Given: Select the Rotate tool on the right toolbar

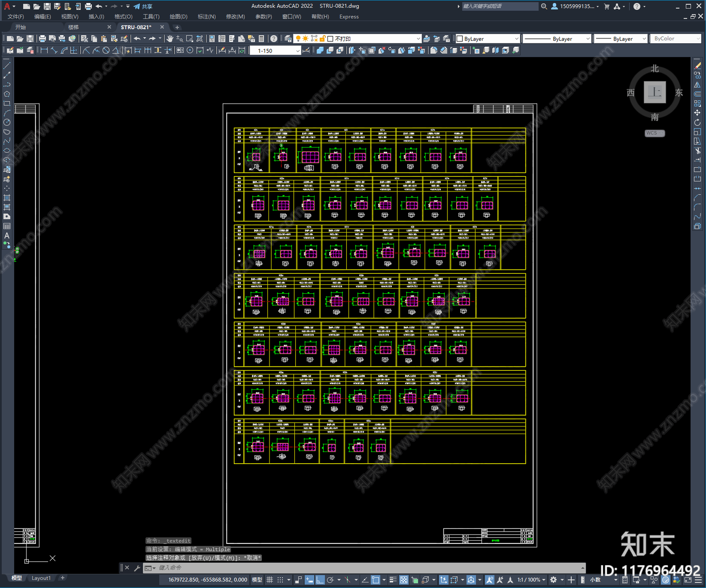Looking at the screenshot, I should coord(697,122).
